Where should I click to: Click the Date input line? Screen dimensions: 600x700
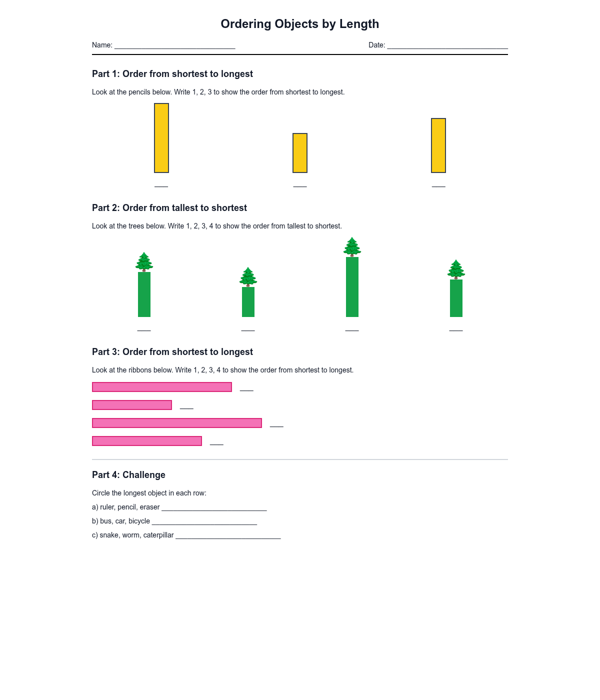click(x=447, y=45)
